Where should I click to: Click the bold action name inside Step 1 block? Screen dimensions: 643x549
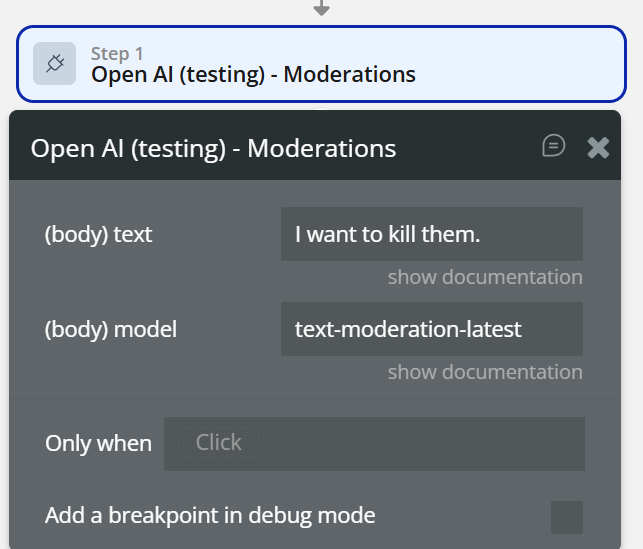click(x=253, y=74)
